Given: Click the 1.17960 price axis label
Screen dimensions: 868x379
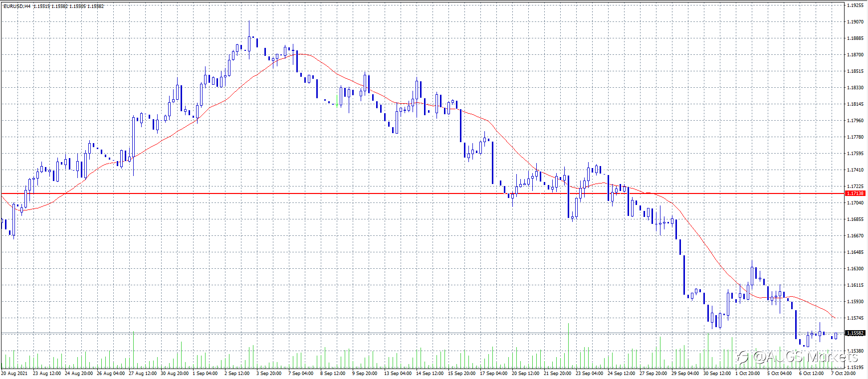Looking at the screenshot, I should click(856, 121).
